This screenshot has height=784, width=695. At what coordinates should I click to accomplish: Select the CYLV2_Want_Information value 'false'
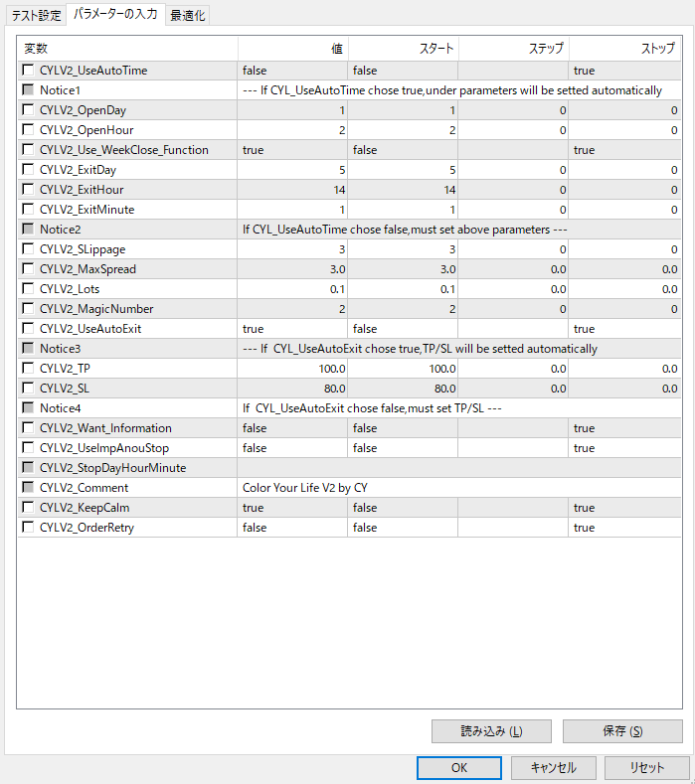(x=292, y=428)
